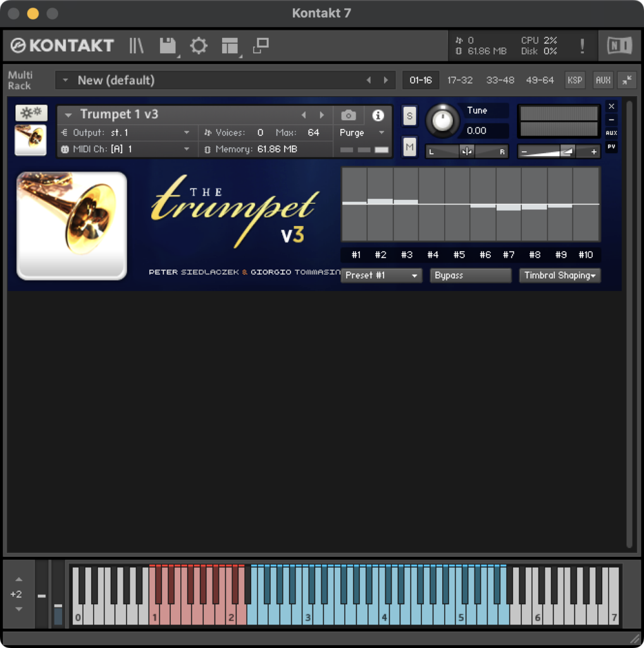The image size is (644, 648).
Task: Open the save floppy disk menu
Action: (x=168, y=46)
